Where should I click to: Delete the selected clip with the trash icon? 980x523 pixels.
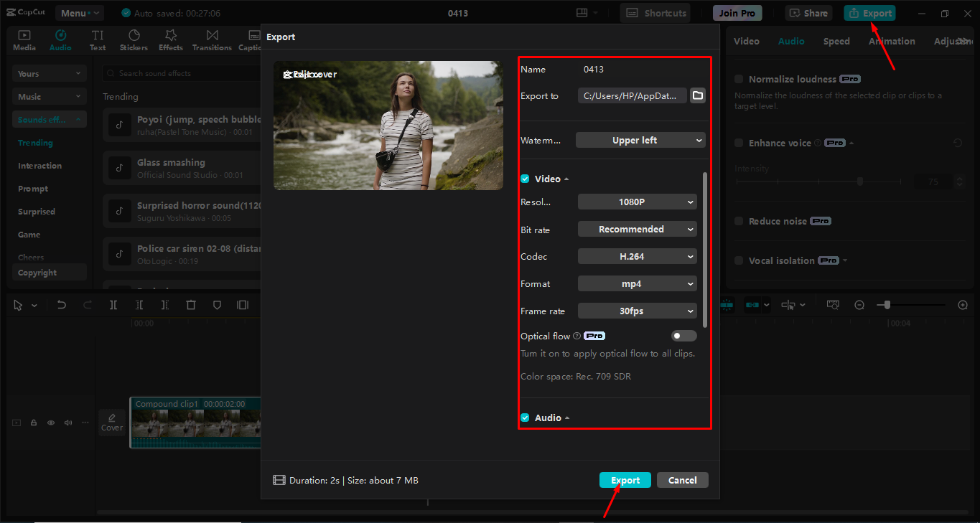point(191,305)
